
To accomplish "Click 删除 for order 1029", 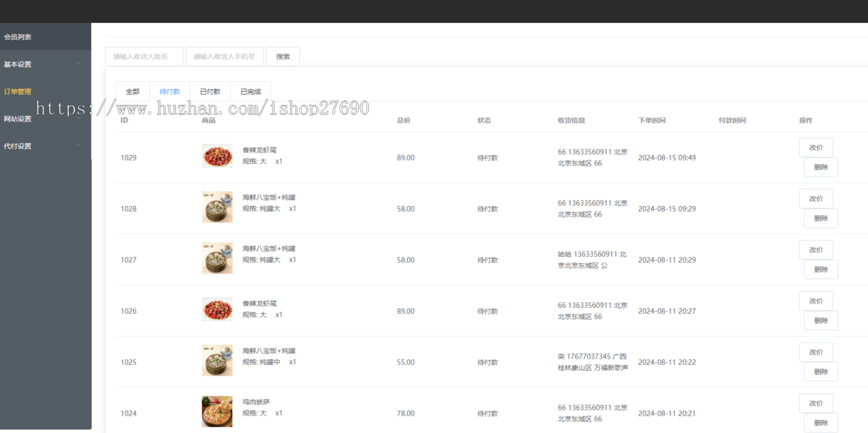I will tap(821, 167).
